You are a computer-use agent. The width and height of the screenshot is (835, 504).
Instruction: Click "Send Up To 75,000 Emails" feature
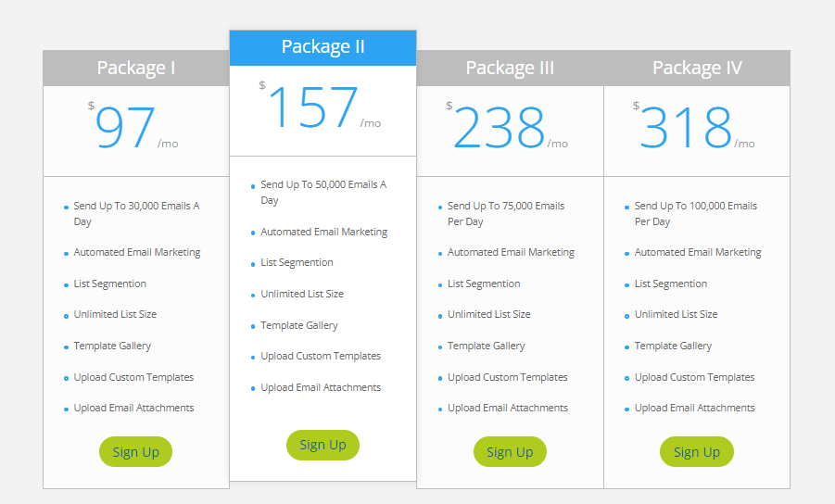505,214
